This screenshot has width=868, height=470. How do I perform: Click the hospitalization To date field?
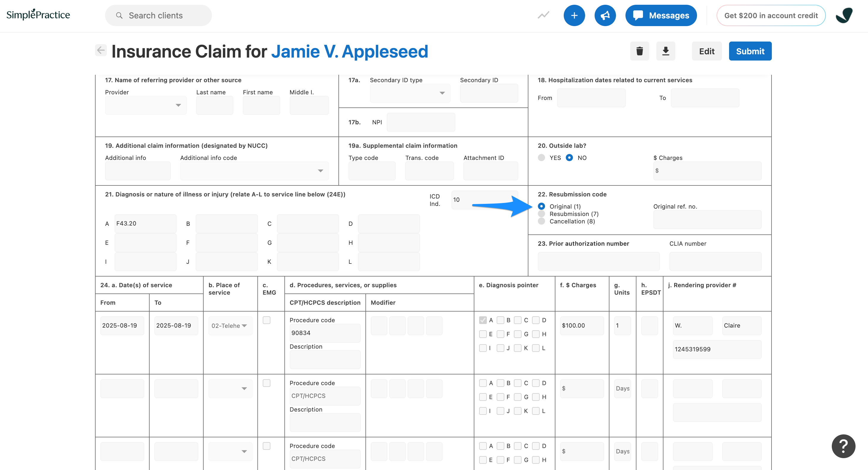coord(705,98)
